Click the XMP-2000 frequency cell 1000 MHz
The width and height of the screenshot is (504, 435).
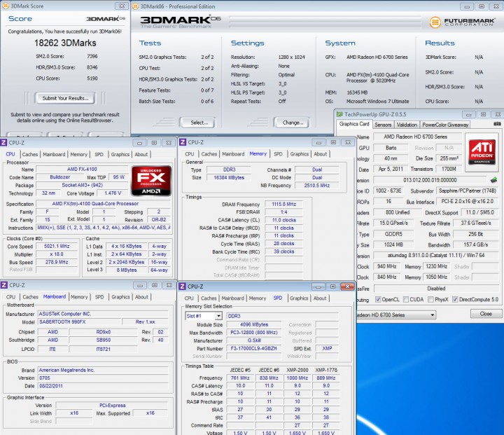point(297,378)
